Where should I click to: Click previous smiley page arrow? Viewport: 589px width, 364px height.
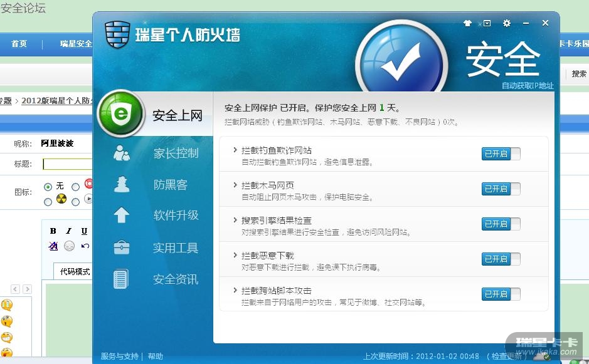(x=15, y=289)
